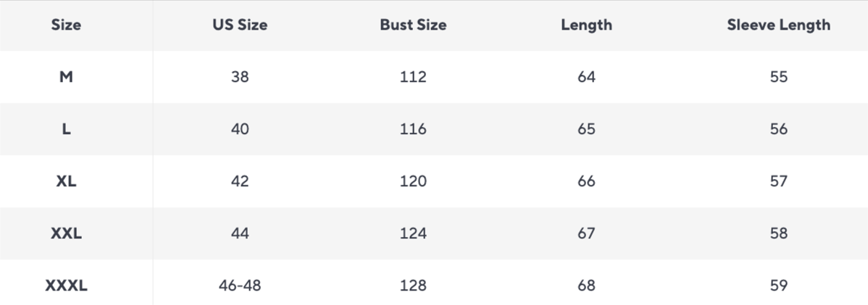Click the Length column header
This screenshot has width=868, height=305.
(586, 25)
